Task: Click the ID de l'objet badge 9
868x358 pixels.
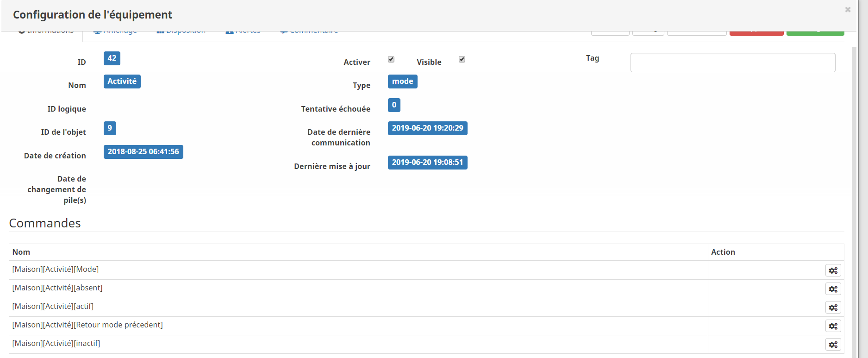Action: coord(110,128)
